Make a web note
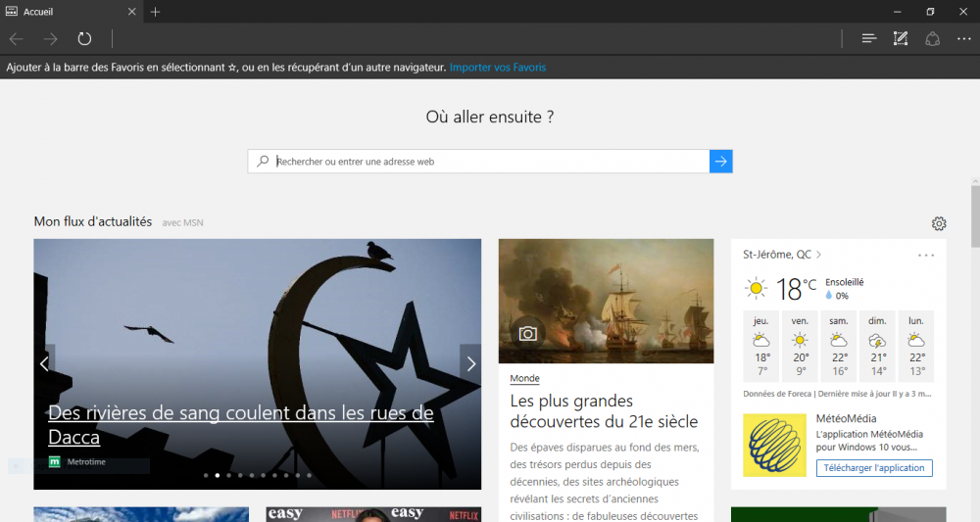Viewport: 980px width, 522px height. point(901,39)
